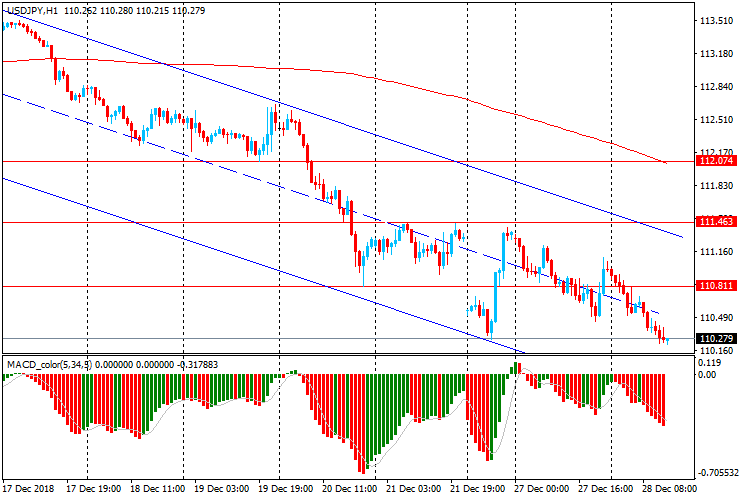Click the 27 Dec 00:00 time label

click(542, 488)
